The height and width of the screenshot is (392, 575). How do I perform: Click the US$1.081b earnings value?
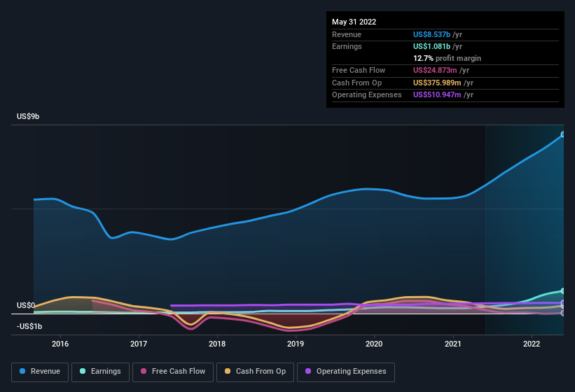pyautogui.click(x=431, y=46)
